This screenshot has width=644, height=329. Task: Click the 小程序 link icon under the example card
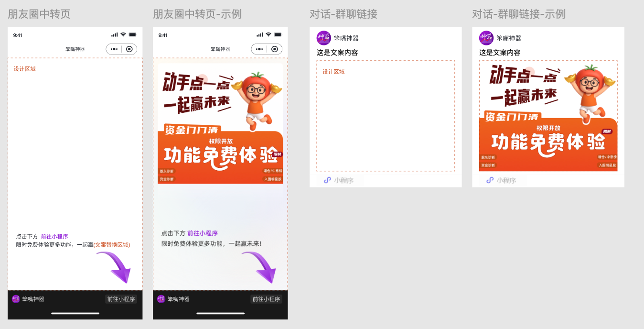[489, 180]
